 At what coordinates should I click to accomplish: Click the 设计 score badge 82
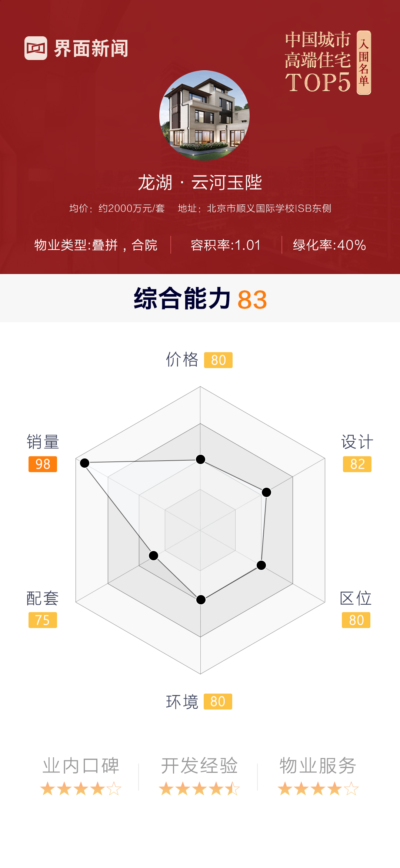point(357,464)
